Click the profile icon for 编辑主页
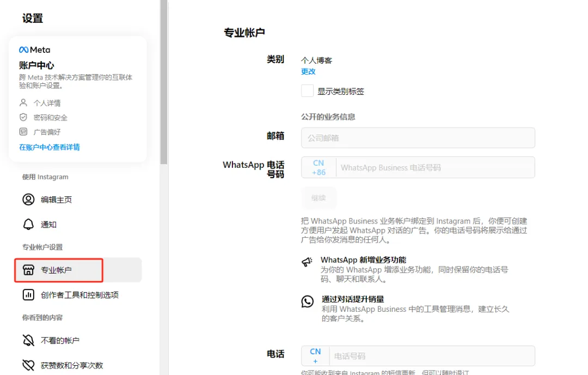This screenshot has width=588, height=375. point(28,199)
